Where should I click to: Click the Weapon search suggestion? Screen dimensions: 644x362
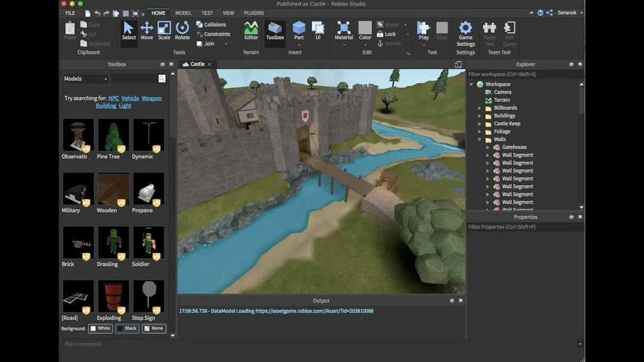tap(151, 98)
